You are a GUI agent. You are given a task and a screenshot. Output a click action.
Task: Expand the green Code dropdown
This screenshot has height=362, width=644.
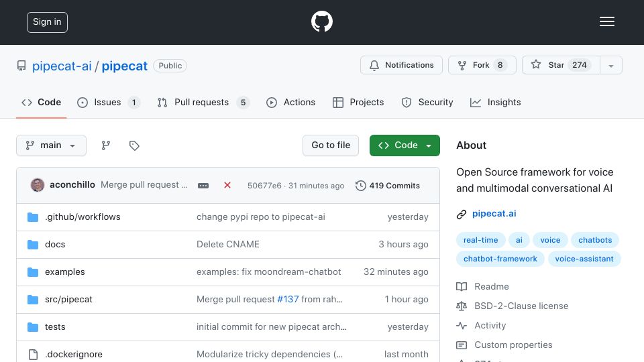[x=405, y=145]
